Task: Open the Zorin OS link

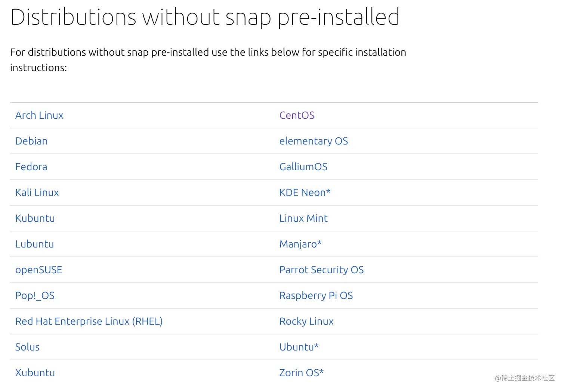Action: coord(301,373)
